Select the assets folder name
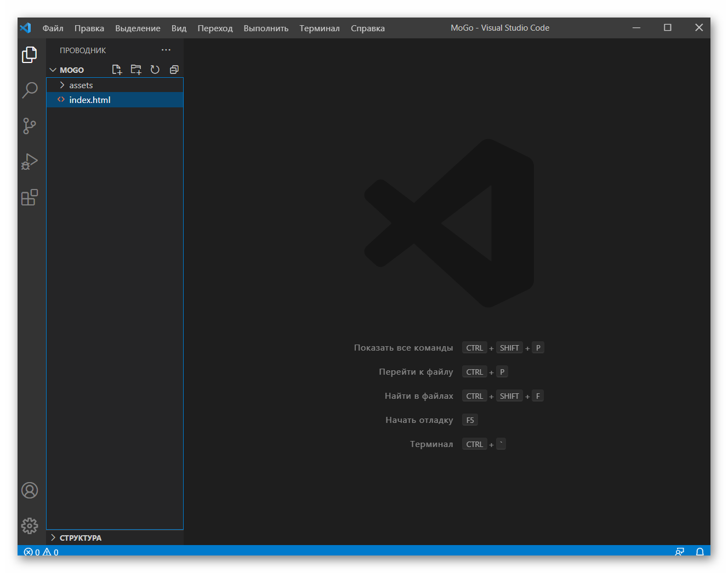 [x=81, y=85]
